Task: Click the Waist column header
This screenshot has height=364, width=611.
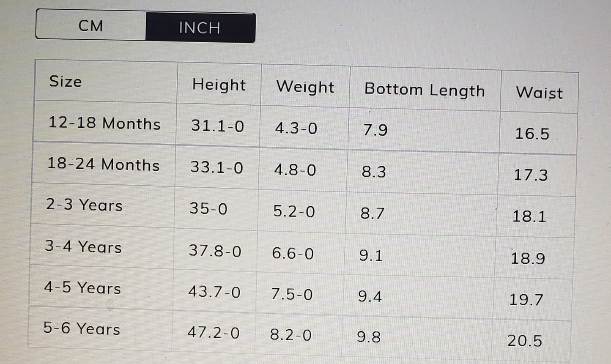Action: (x=539, y=93)
